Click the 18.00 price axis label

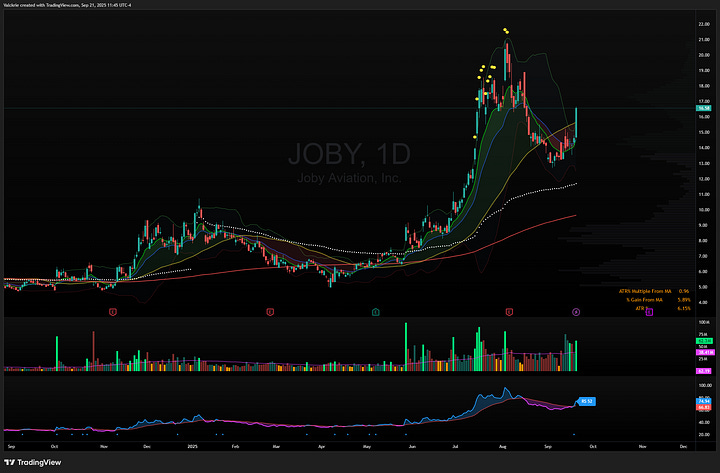tap(704, 86)
